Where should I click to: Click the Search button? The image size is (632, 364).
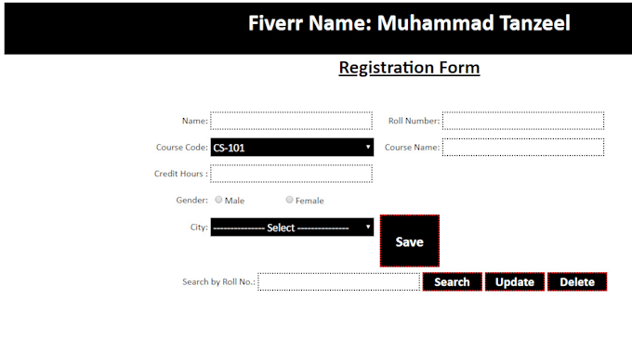[453, 282]
